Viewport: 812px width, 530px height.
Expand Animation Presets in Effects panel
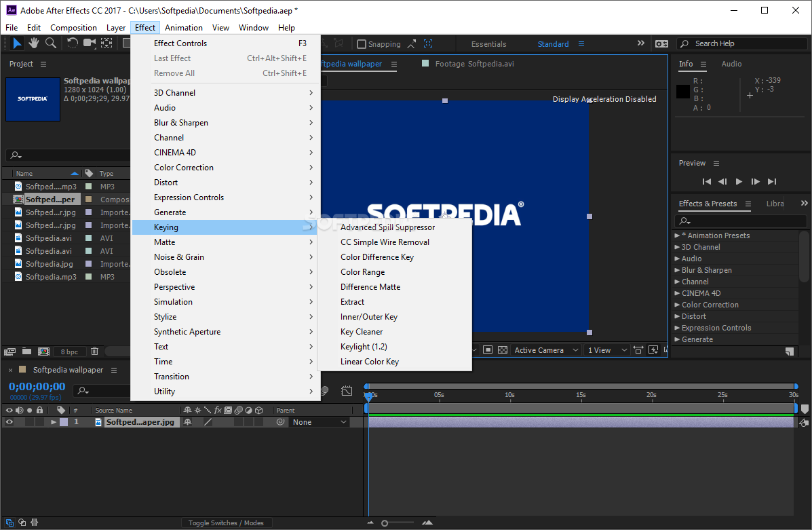tap(677, 235)
